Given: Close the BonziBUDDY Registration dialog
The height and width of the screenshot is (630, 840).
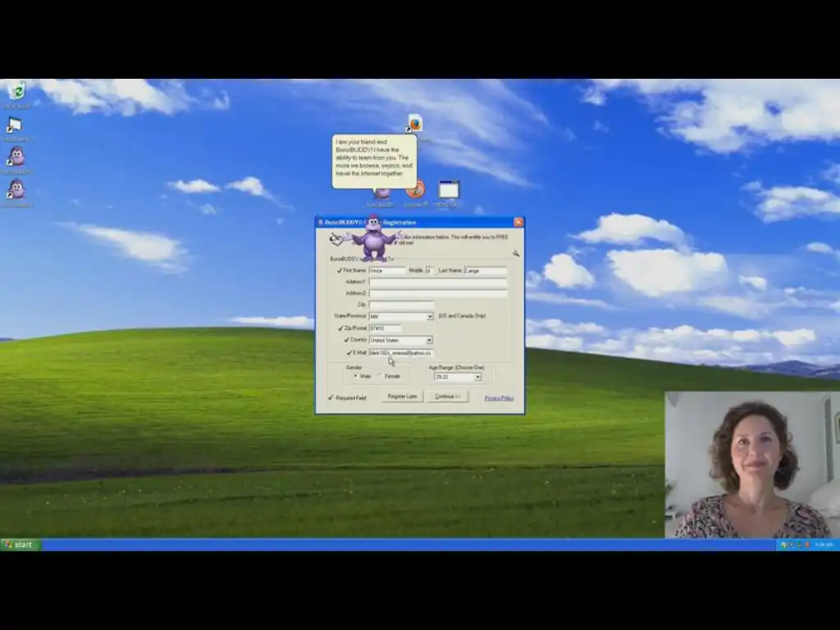Looking at the screenshot, I should click(x=518, y=222).
